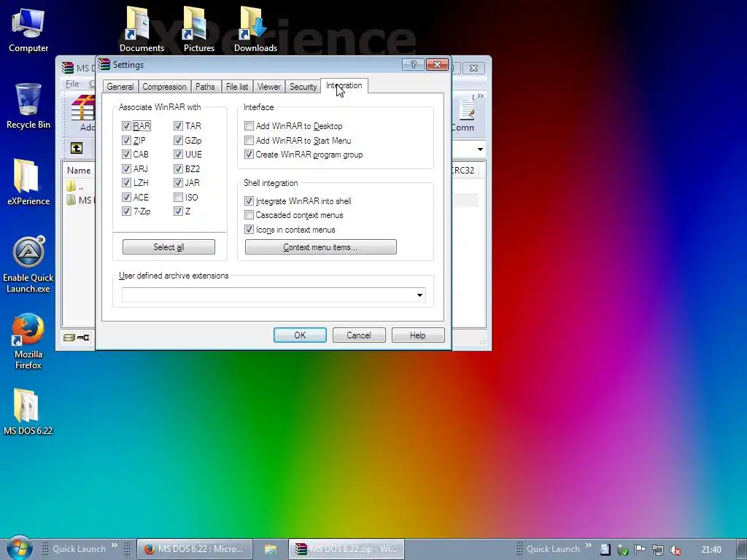Toggle BZ2 file association
Screen dimensions: 747x560
click(x=178, y=168)
